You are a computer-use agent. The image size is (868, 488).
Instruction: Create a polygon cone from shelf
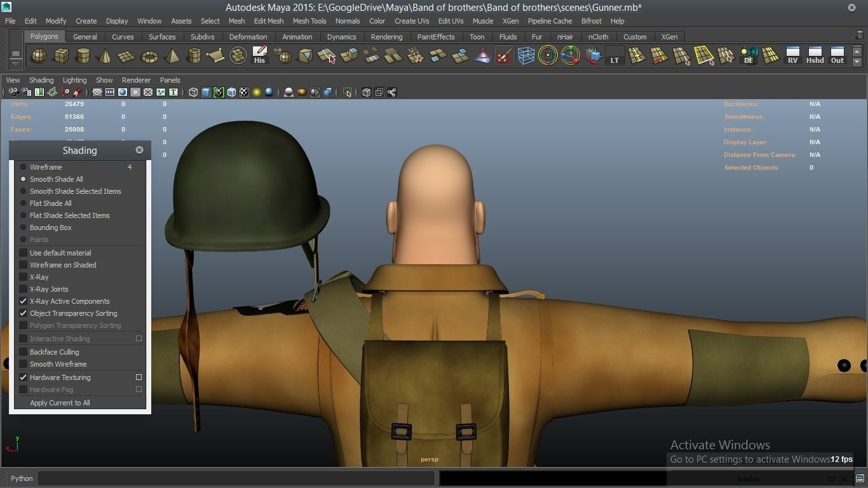click(105, 56)
